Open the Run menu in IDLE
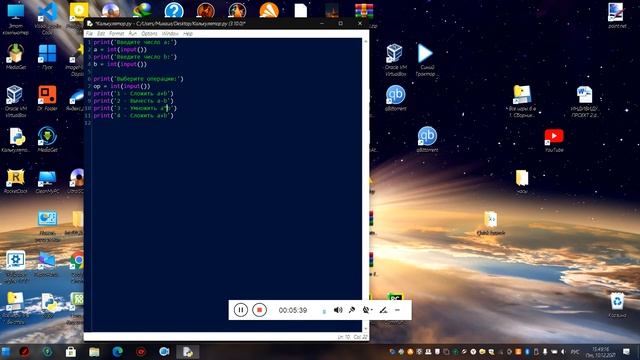The width and height of the screenshot is (640, 360). pos(132,33)
